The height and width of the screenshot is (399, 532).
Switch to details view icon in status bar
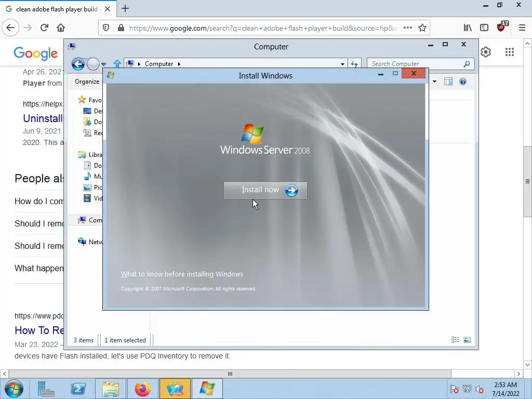pyautogui.click(x=455, y=340)
